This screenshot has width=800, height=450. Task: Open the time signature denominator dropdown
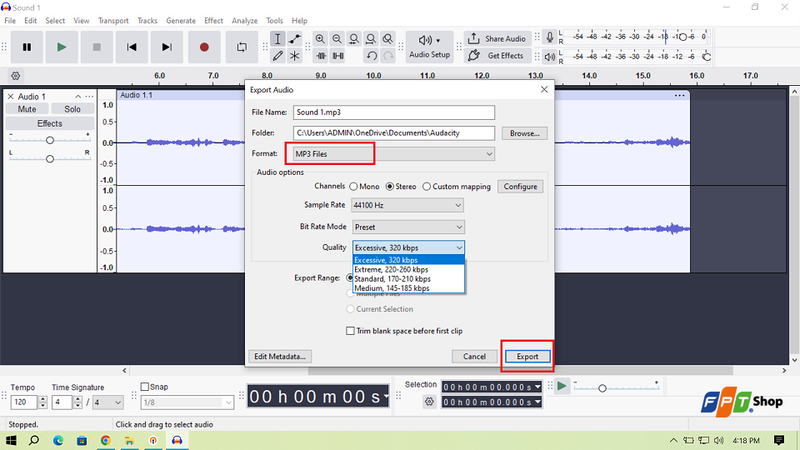tap(108, 402)
